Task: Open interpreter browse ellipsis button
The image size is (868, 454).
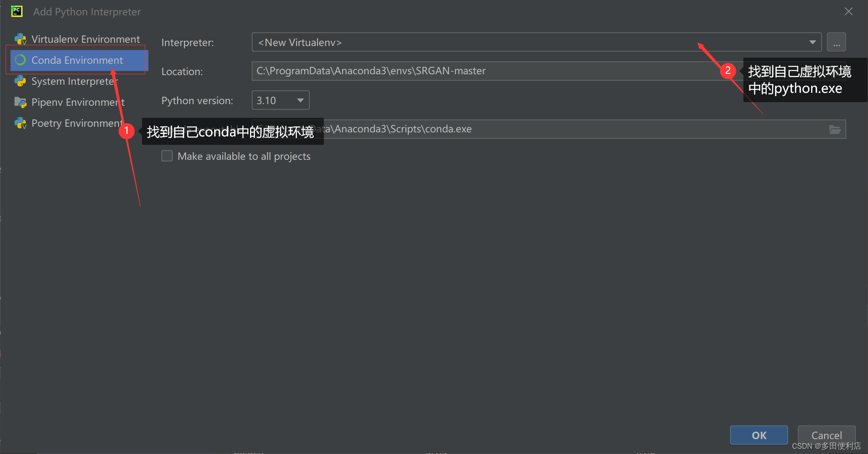Action: tap(837, 42)
